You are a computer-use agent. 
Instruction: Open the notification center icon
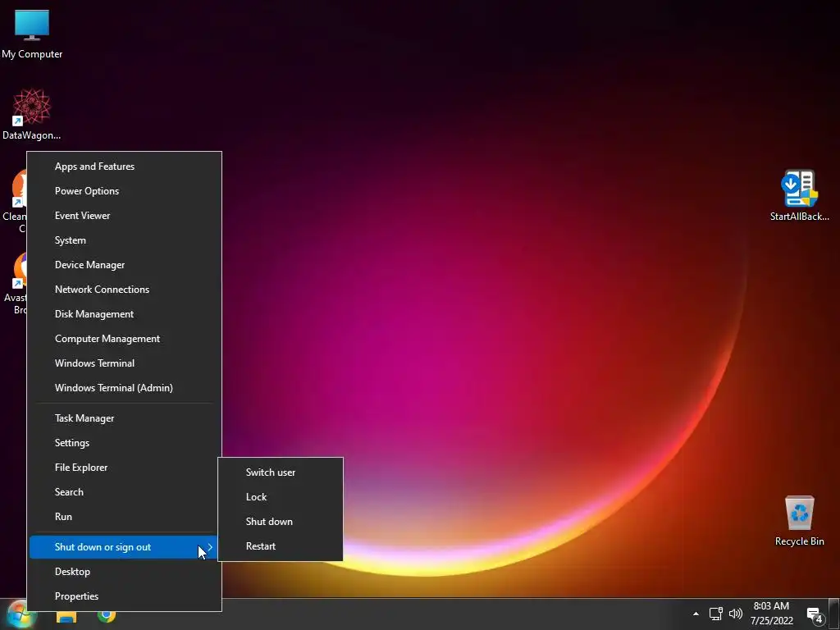coord(815,615)
